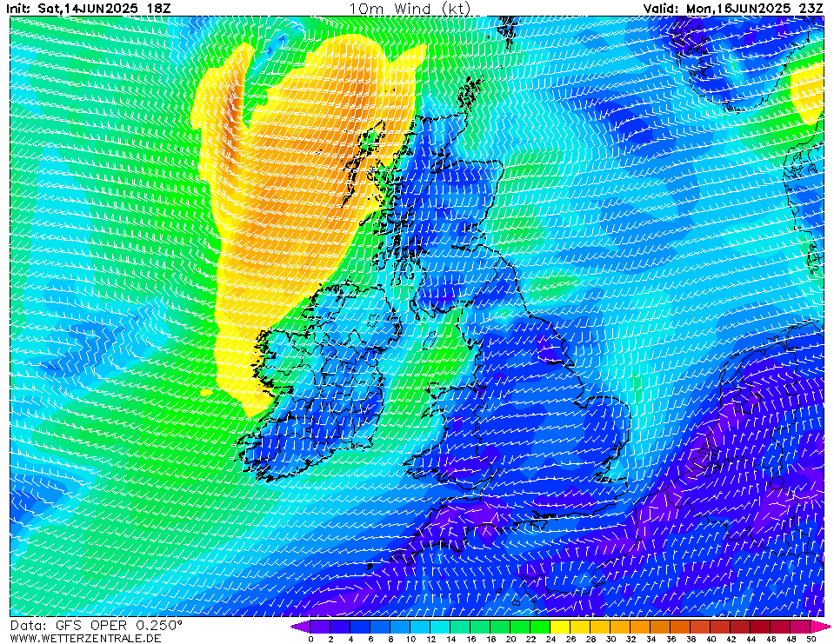Select the orange 32–34 kt legend swatch

[x=641, y=627]
